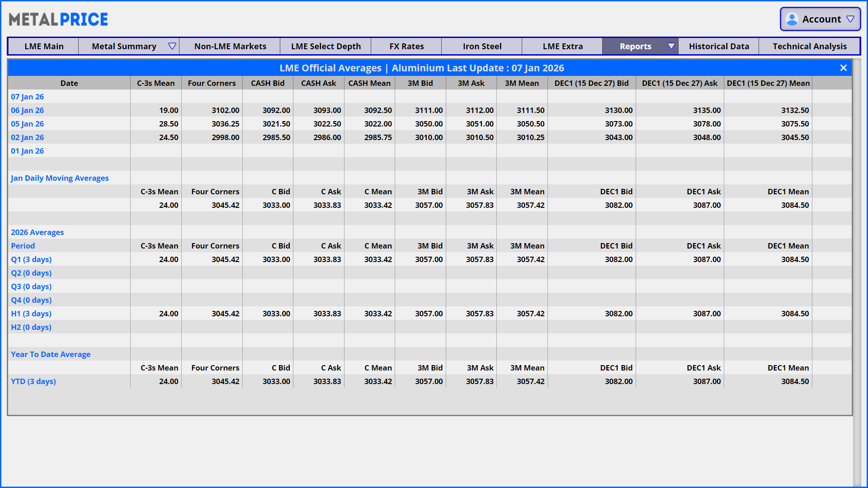868x488 pixels.
Task: Expand the Reports dropdown arrow
Action: 671,46
